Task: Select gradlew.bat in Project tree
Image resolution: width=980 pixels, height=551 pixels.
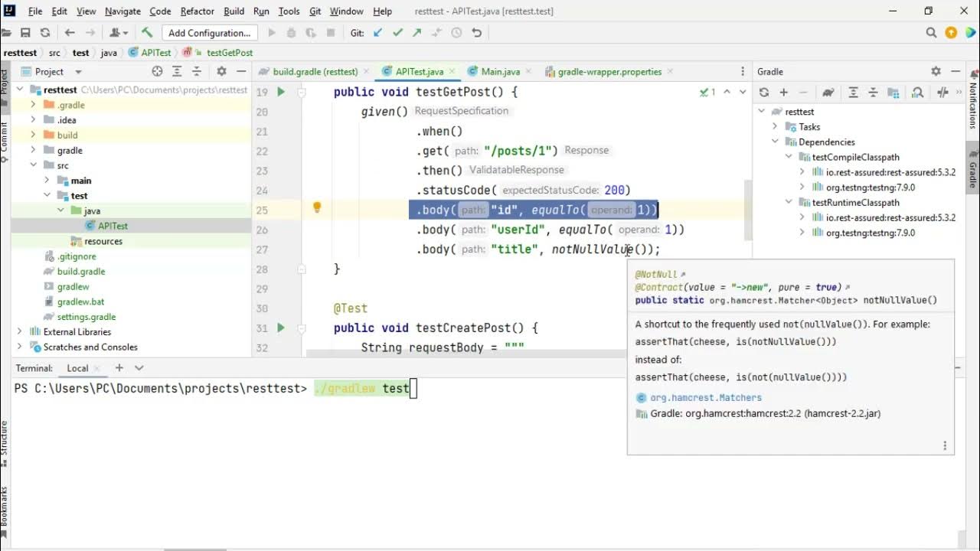Action: (x=81, y=302)
